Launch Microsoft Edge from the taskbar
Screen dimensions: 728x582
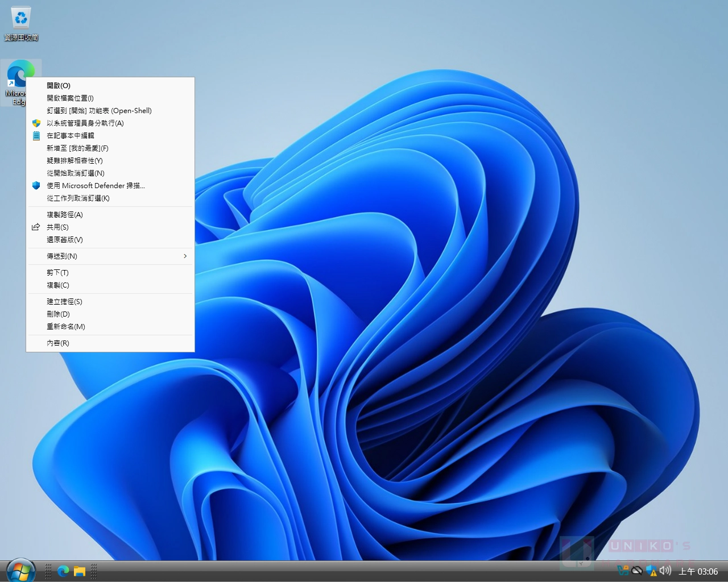[x=63, y=571]
